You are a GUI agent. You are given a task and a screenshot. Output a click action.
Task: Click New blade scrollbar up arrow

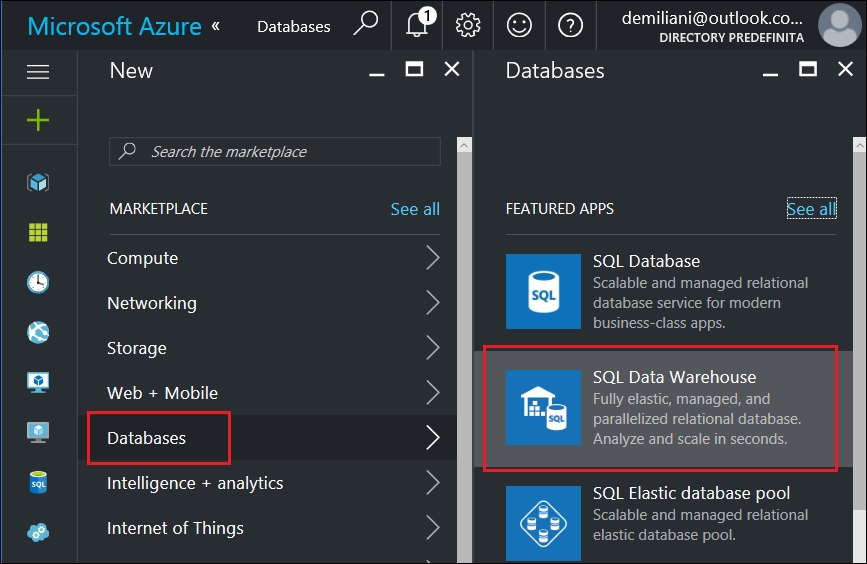point(464,145)
